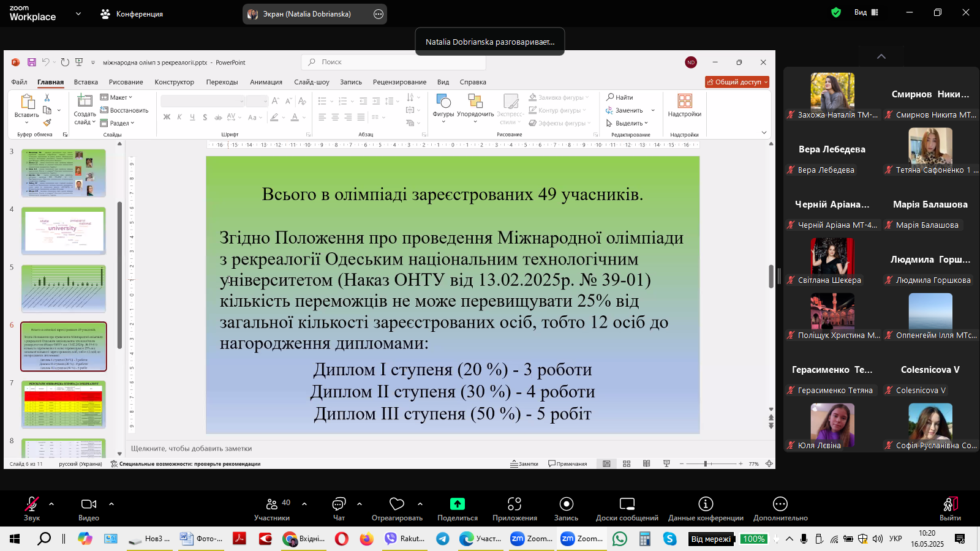Image resolution: width=980 pixels, height=551 pixels.
Task: Expand the audio options arrow
Action: 51,504
